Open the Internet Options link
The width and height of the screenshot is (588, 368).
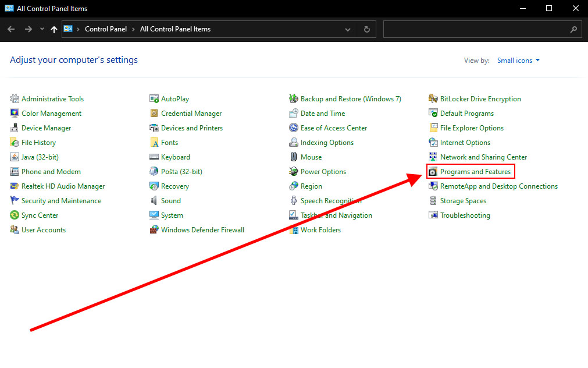click(465, 143)
